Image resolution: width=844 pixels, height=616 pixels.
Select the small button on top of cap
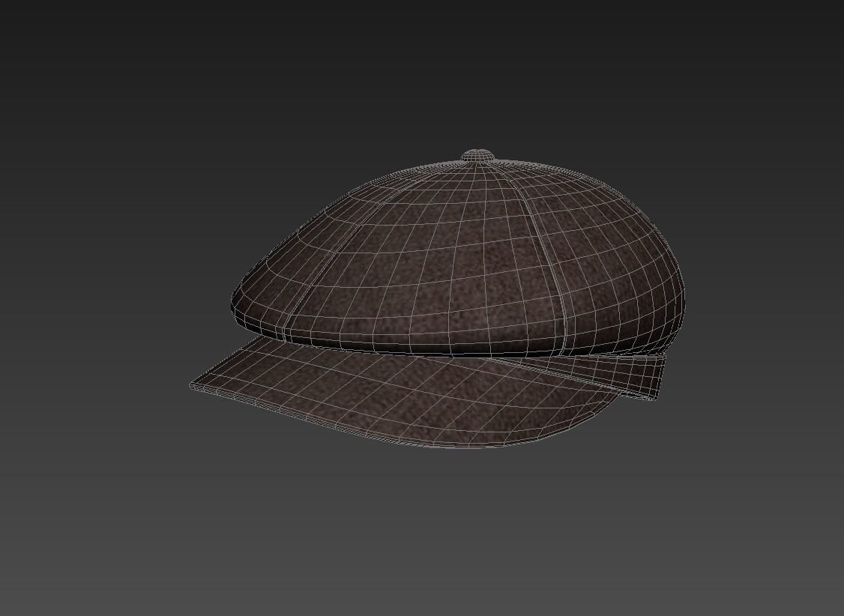tap(477, 155)
